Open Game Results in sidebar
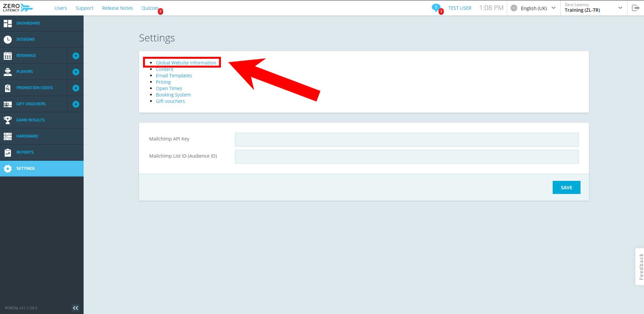The image size is (644, 314). 31,120
